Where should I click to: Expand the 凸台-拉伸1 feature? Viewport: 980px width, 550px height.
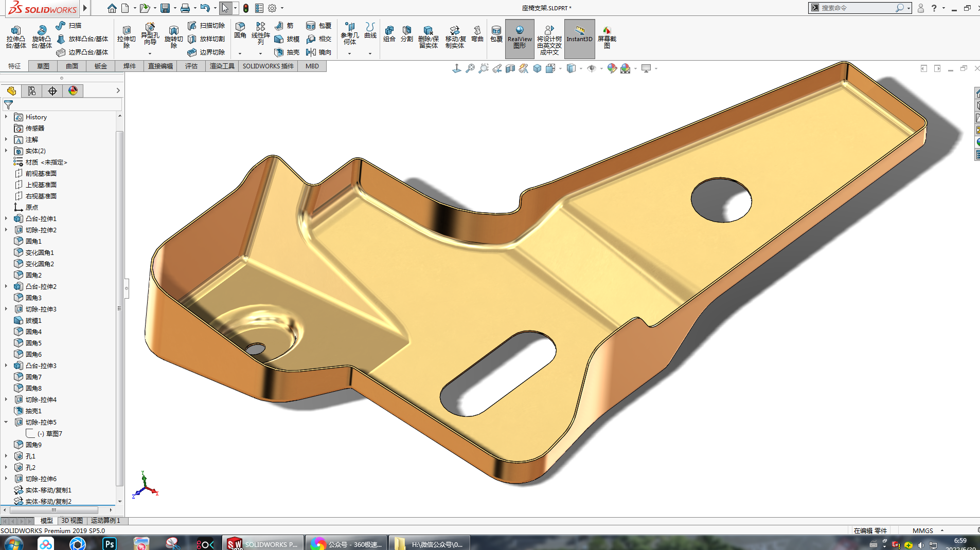click(6, 219)
